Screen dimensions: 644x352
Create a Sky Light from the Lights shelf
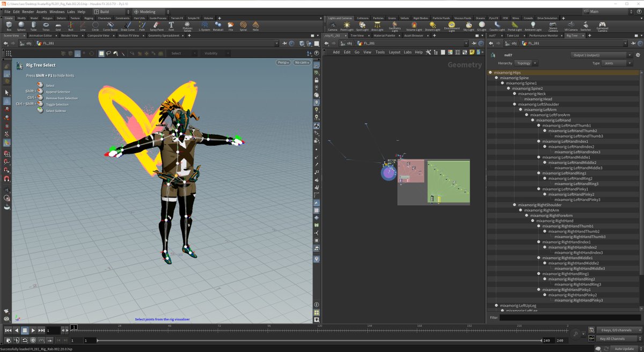pos(469,25)
